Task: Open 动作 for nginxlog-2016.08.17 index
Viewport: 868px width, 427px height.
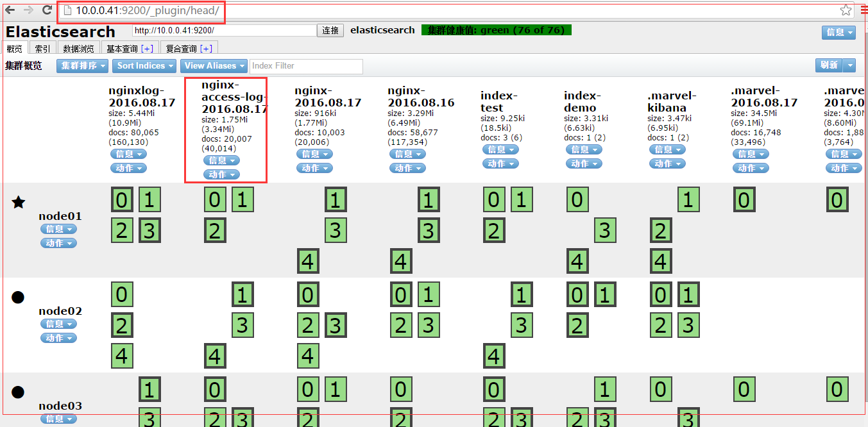Action: pyautogui.click(x=128, y=168)
